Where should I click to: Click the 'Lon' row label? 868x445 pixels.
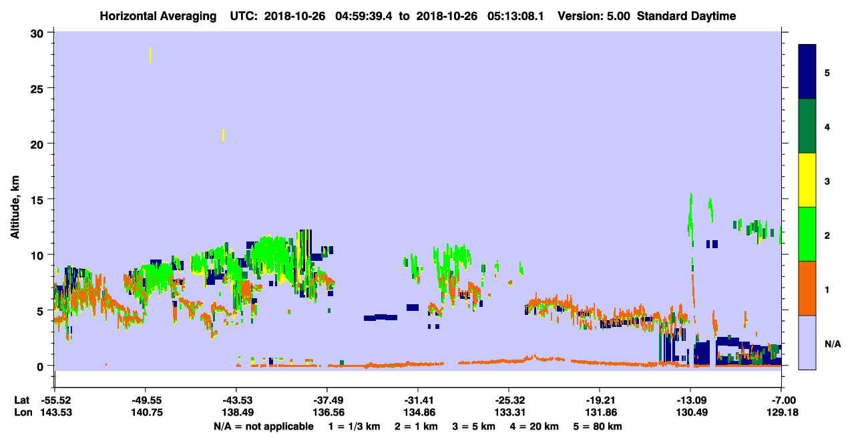(x=22, y=413)
